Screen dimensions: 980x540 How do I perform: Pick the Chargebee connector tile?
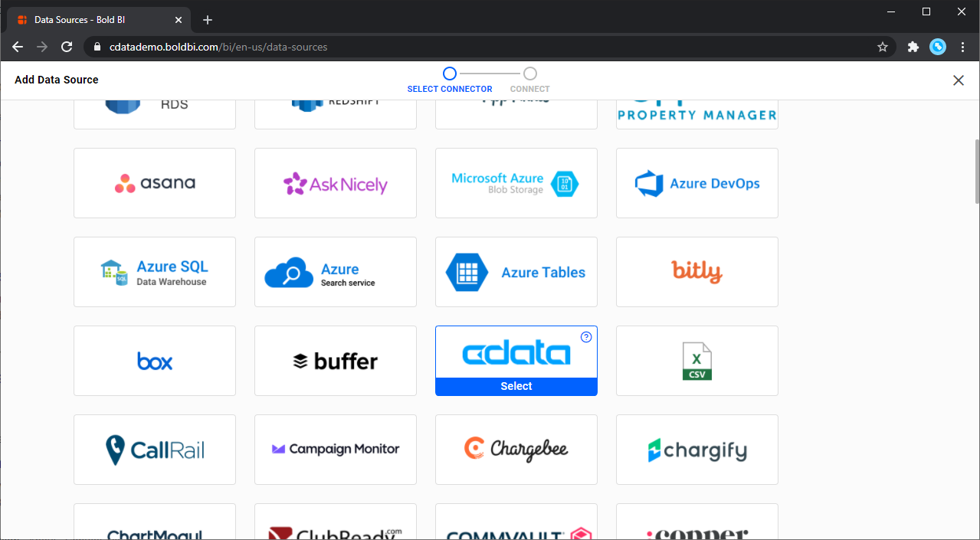tap(516, 450)
